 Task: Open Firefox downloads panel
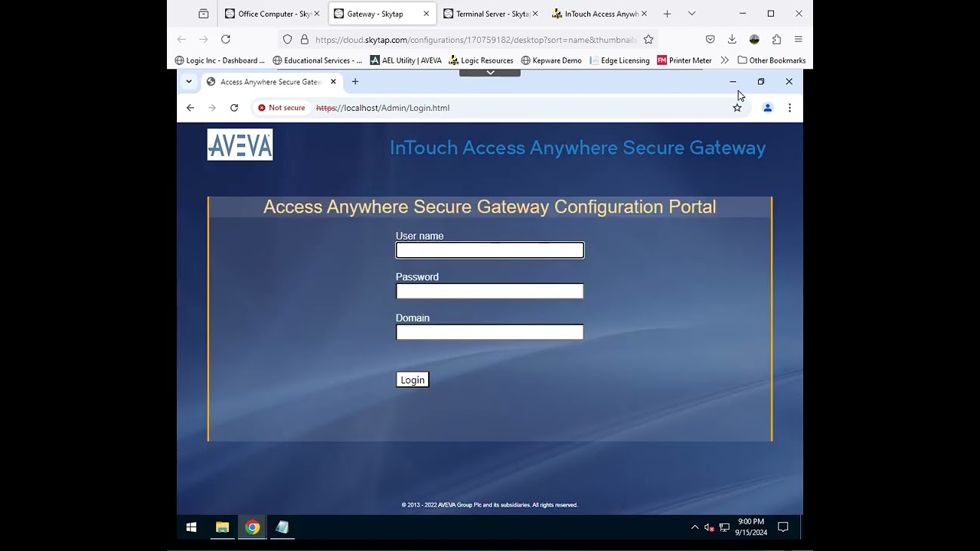point(732,39)
